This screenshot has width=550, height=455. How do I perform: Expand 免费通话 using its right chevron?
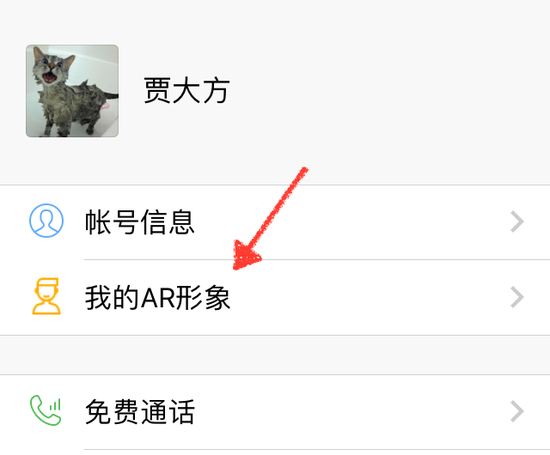(x=517, y=411)
